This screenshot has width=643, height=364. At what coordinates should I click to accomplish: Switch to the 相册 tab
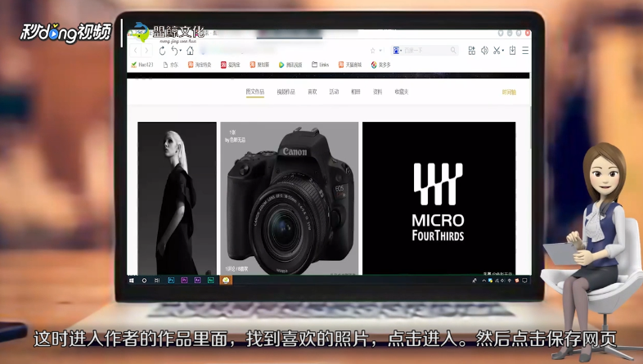pyautogui.click(x=356, y=92)
